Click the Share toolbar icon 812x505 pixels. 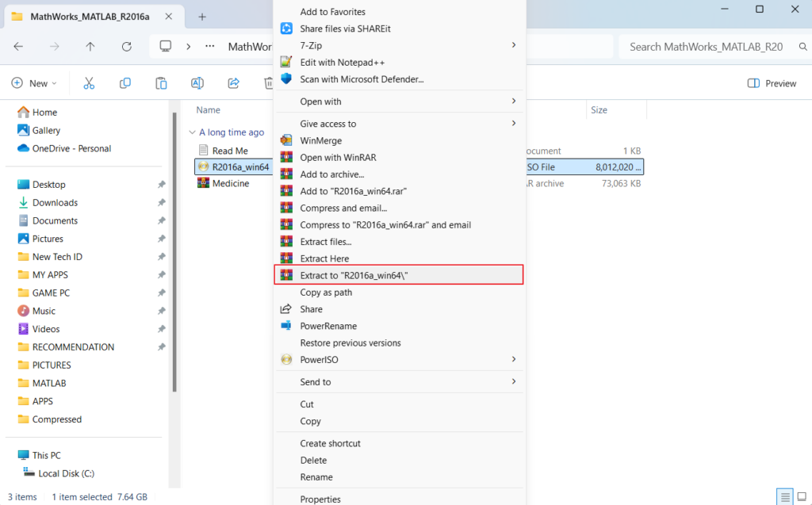pyautogui.click(x=232, y=82)
